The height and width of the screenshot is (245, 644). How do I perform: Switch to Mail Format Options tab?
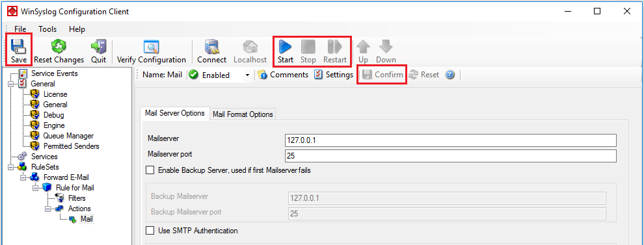tap(243, 114)
